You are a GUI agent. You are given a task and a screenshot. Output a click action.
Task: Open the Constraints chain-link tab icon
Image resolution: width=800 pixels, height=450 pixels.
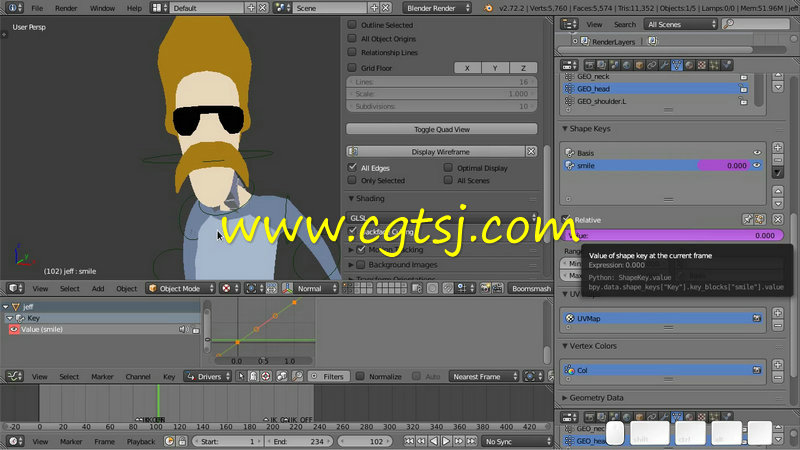click(x=652, y=65)
